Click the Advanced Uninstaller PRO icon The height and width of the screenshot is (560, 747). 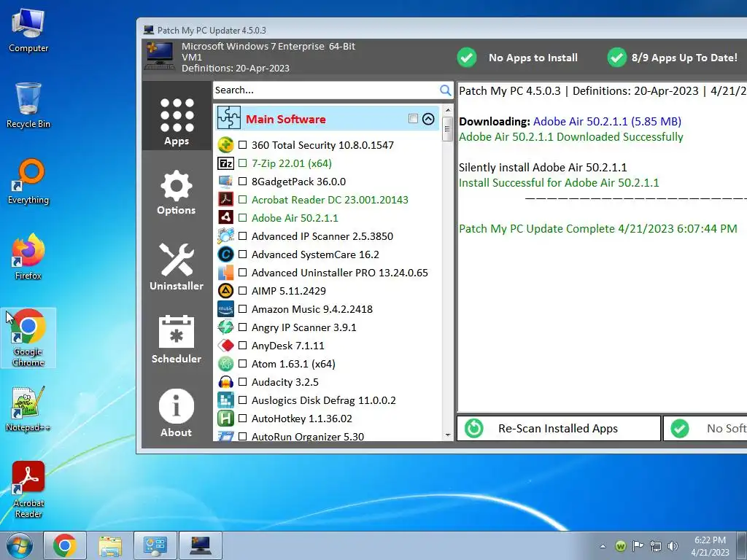[225, 273]
